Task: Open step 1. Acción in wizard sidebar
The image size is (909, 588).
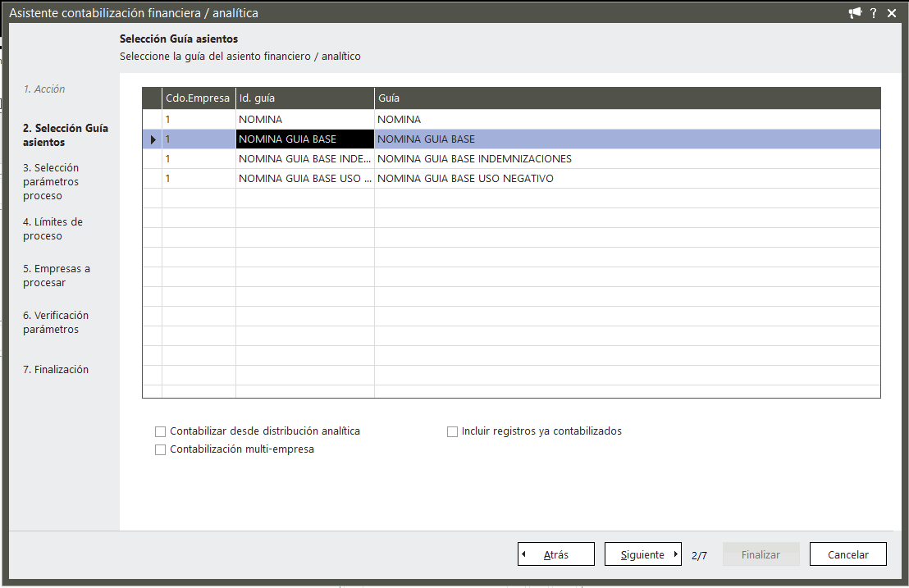Action: pyautogui.click(x=44, y=89)
